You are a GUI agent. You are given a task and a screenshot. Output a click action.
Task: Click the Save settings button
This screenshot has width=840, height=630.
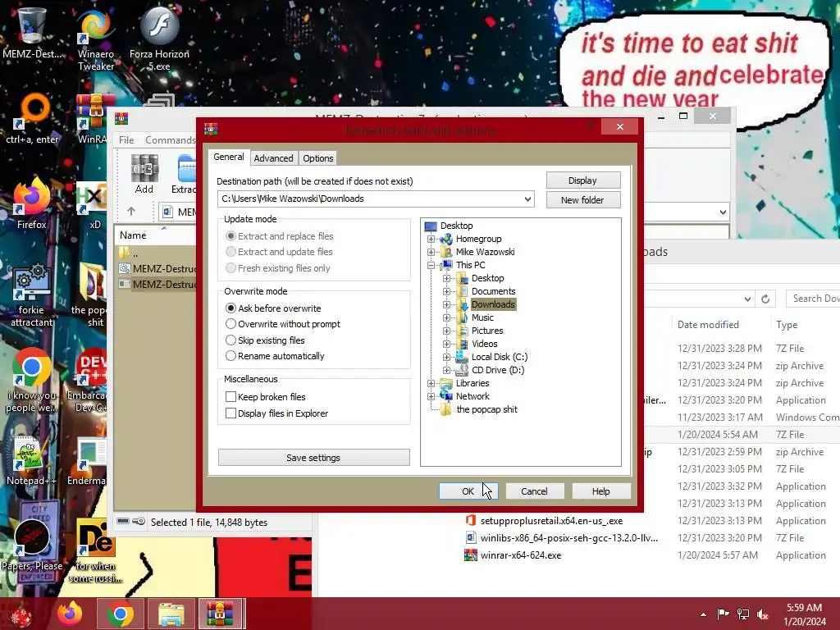(x=313, y=458)
